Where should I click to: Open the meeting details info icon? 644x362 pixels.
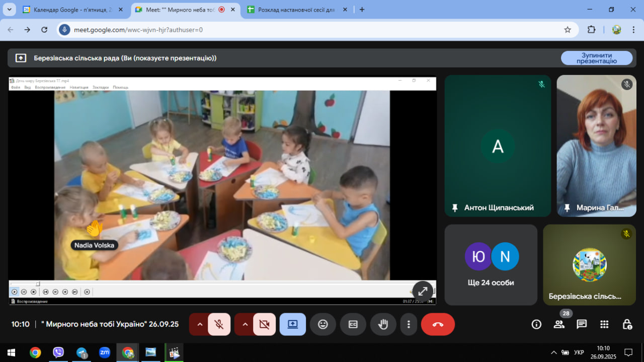pyautogui.click(x=536, y=324)
